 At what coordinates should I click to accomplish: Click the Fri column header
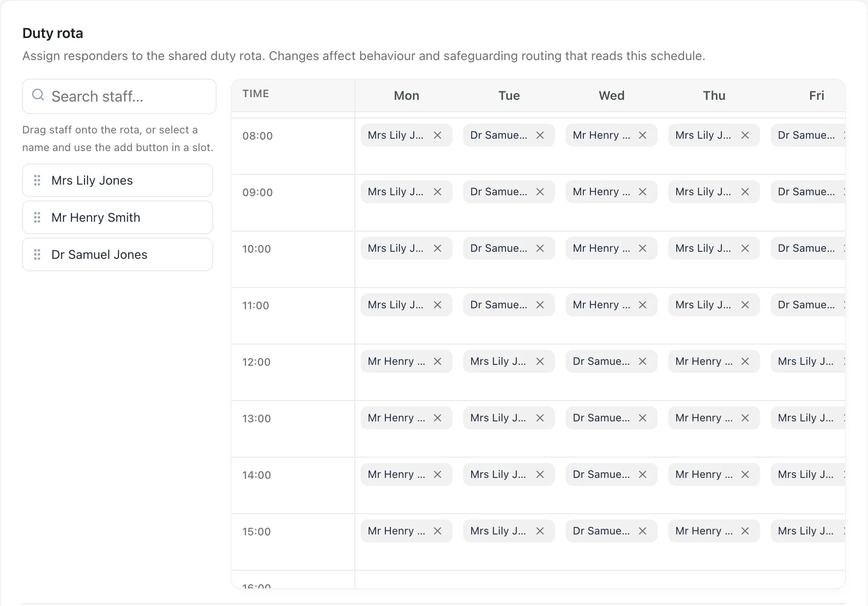(817, 95)
